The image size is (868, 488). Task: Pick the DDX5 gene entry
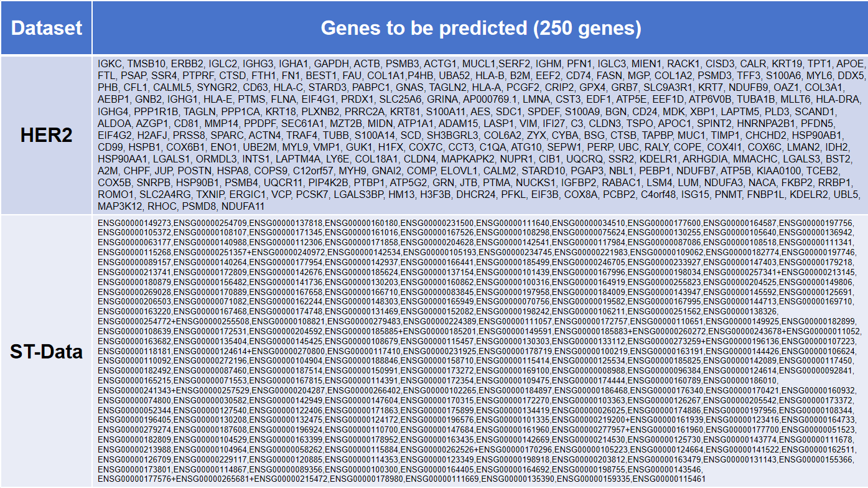tap(851, 75)
